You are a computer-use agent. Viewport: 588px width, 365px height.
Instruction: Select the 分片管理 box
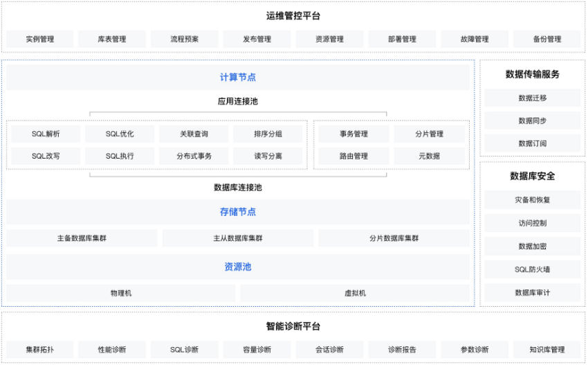(430, 134)
